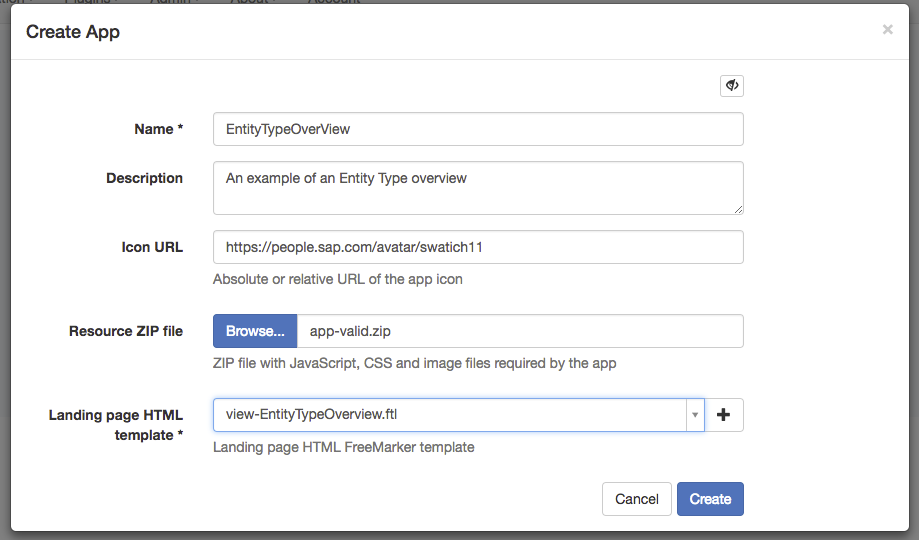Select the view-EntityTypeOverview.ftl combo box
Viewport: 919px width, 540px height.
448,415
